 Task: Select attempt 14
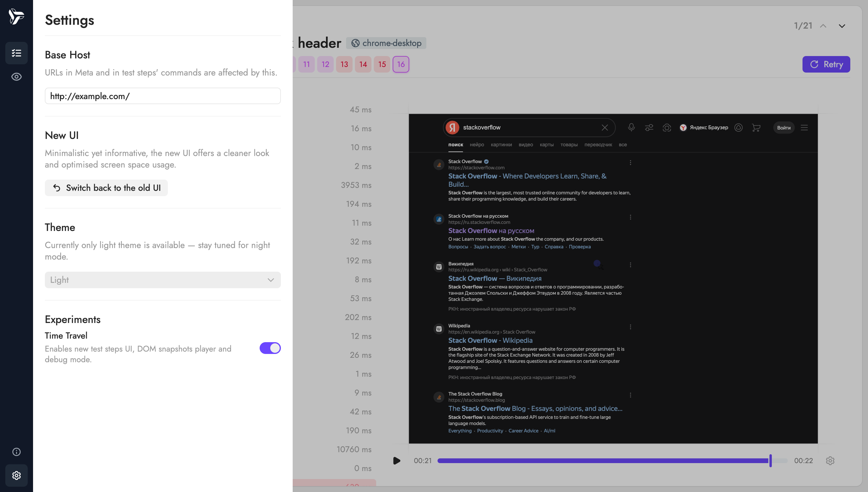point(363,64)
